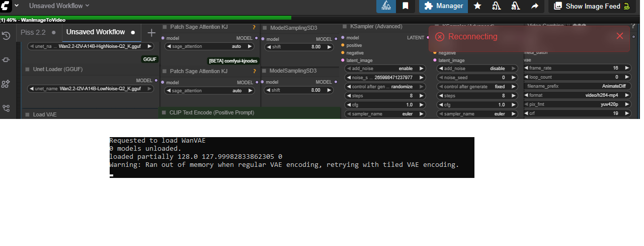Decrease frame_rate with left arrow
The height and width of the screenshot is (246, 644).
coord(526,68)
